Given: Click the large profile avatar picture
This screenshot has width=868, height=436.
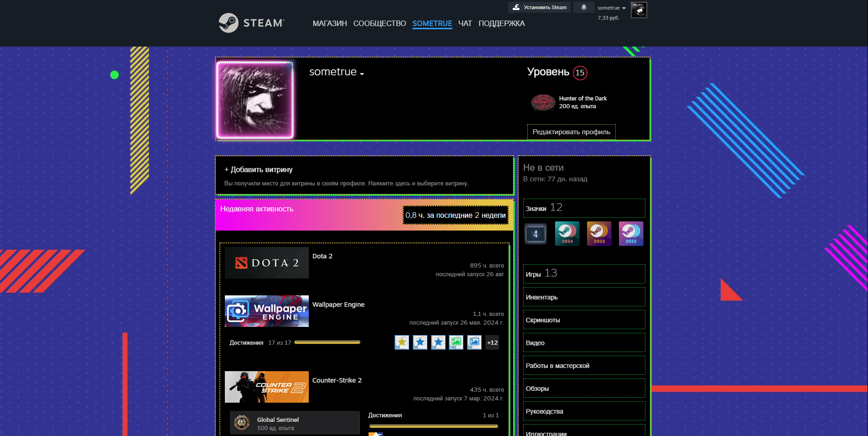Looking at the screenshot, I should point(255,100).
